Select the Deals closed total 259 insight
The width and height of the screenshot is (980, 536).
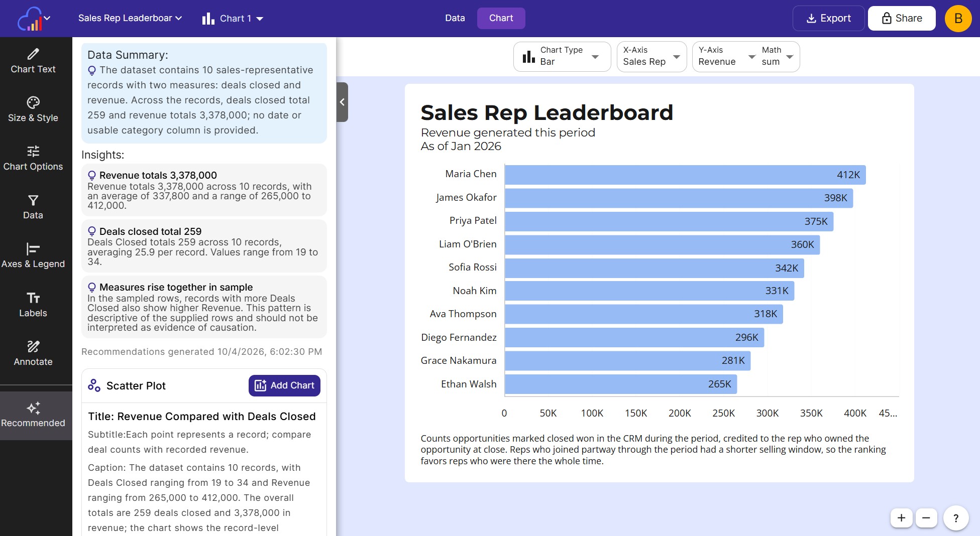point(204,246)
